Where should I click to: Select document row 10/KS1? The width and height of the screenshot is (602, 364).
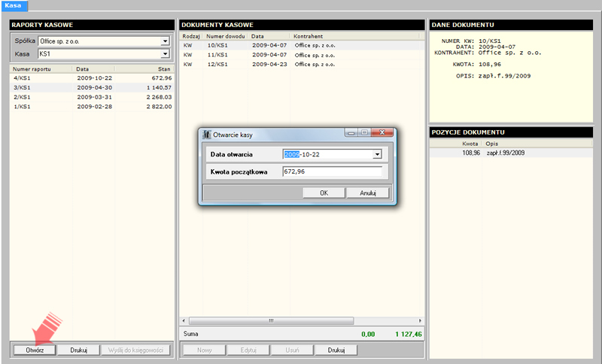point(302,45)
